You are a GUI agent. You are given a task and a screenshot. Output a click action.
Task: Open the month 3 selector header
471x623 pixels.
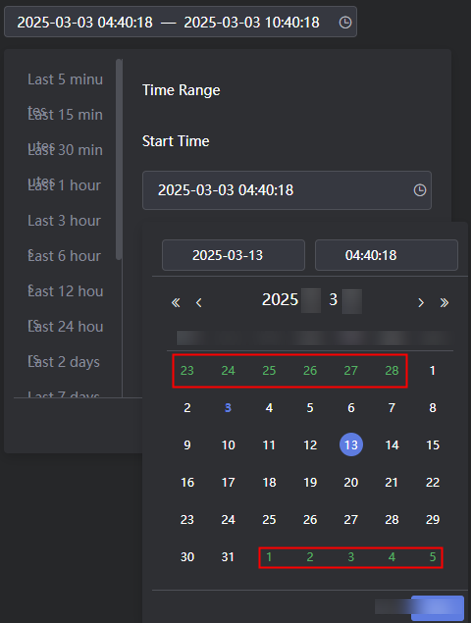[x=333, y=300]
